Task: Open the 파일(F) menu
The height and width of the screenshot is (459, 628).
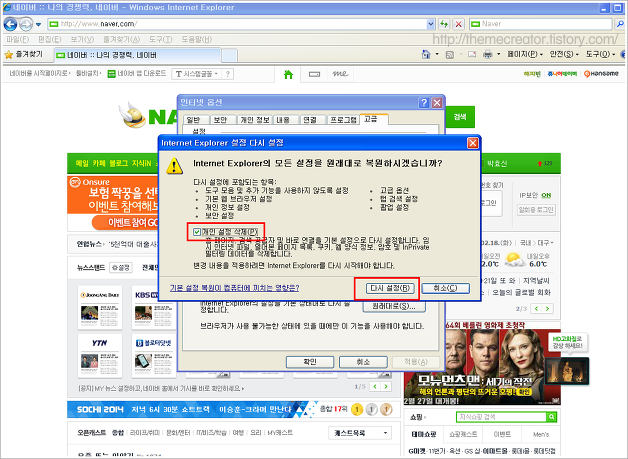Action: (18, 39)
